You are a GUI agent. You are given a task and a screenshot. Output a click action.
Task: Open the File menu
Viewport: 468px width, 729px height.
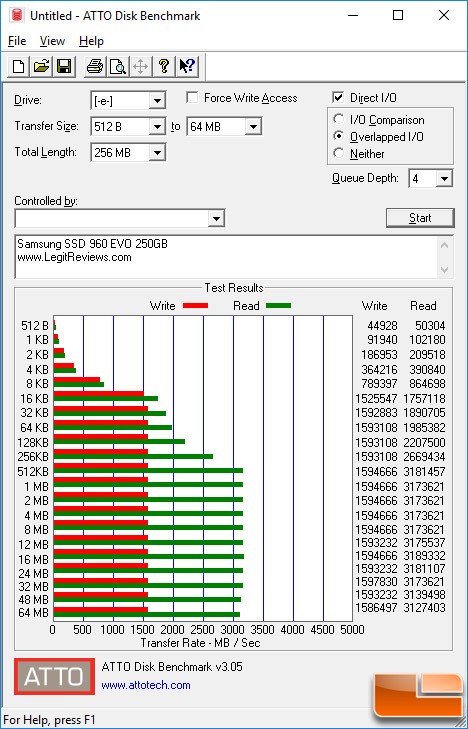[x=17, y=41]
